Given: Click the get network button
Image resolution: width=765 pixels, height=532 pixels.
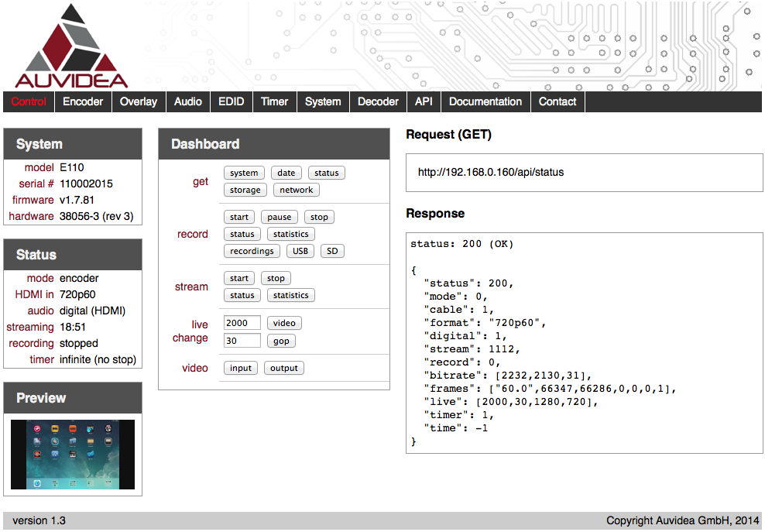Looking at the screenshot, I should click(296, 190).
